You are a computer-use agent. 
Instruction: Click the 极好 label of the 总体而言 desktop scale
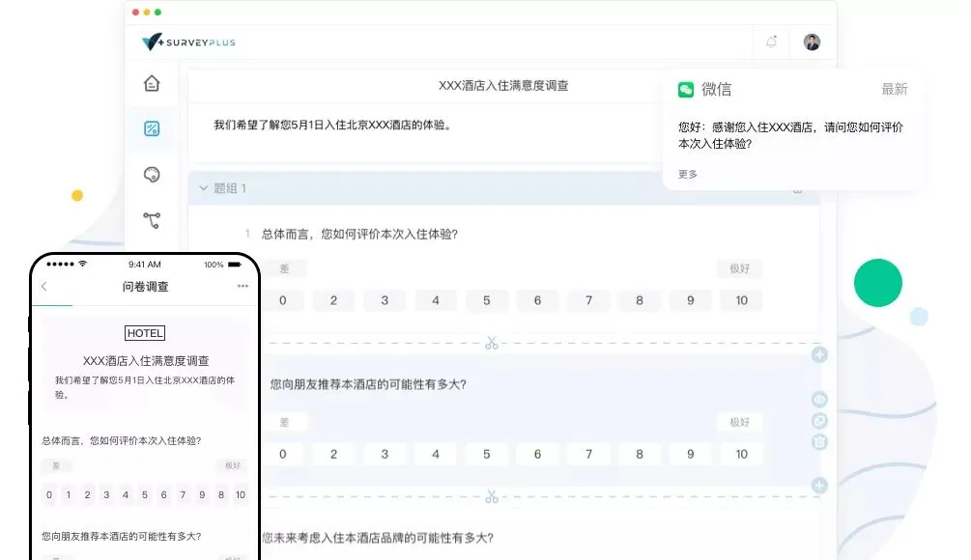click(740, 268)
